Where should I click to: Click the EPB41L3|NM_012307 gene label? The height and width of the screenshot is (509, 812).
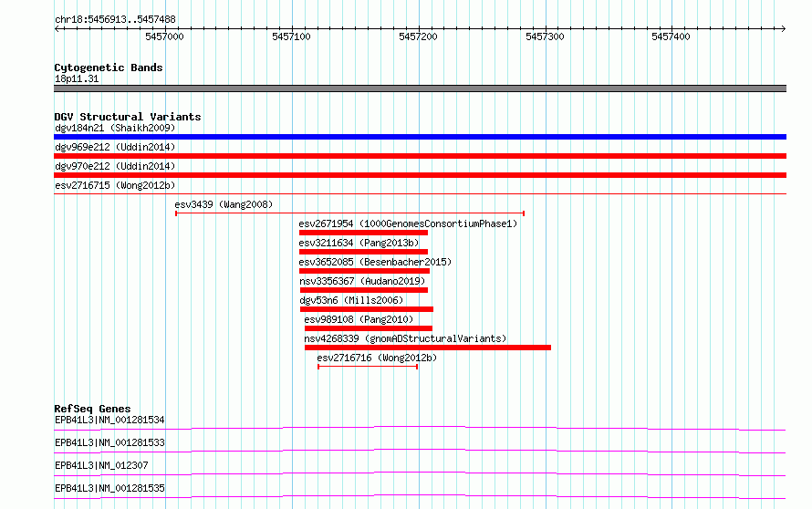pos(101,465)
